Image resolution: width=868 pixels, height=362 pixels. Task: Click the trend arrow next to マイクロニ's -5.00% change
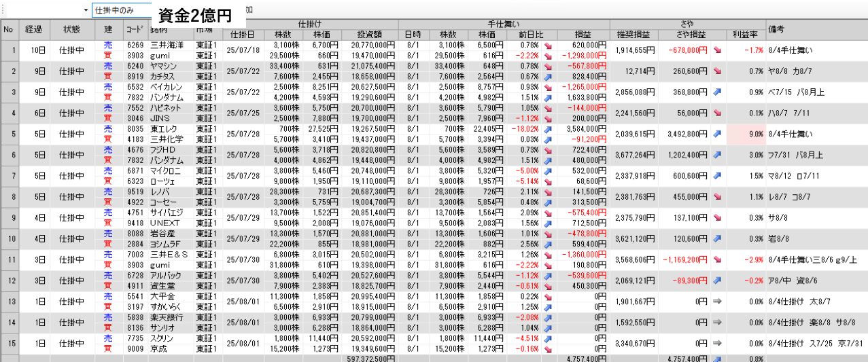[548, 171]
